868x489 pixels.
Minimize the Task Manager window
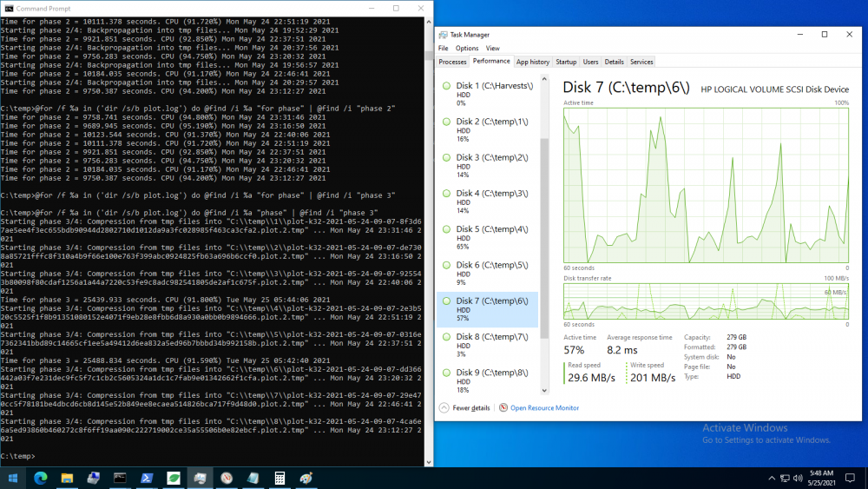click(x=800, y=35)
